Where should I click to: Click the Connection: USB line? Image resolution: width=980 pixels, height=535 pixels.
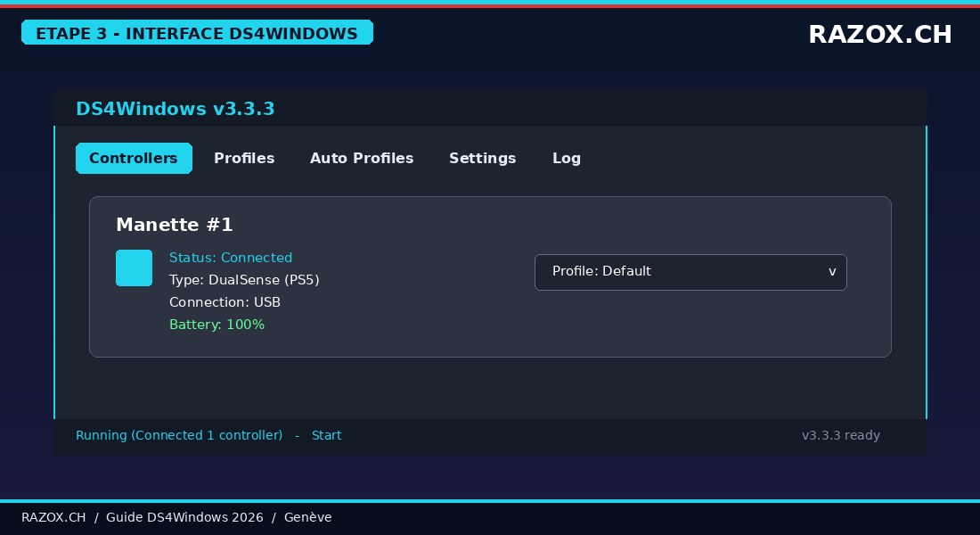point(225,302)
